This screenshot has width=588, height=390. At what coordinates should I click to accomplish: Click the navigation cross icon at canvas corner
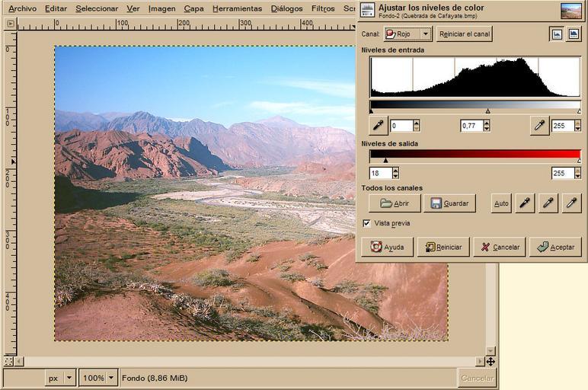click(491, 361)
